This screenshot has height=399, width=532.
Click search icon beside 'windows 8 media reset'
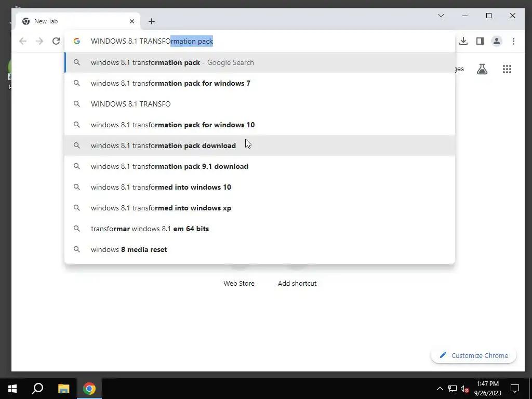click(x=77, y=249)
